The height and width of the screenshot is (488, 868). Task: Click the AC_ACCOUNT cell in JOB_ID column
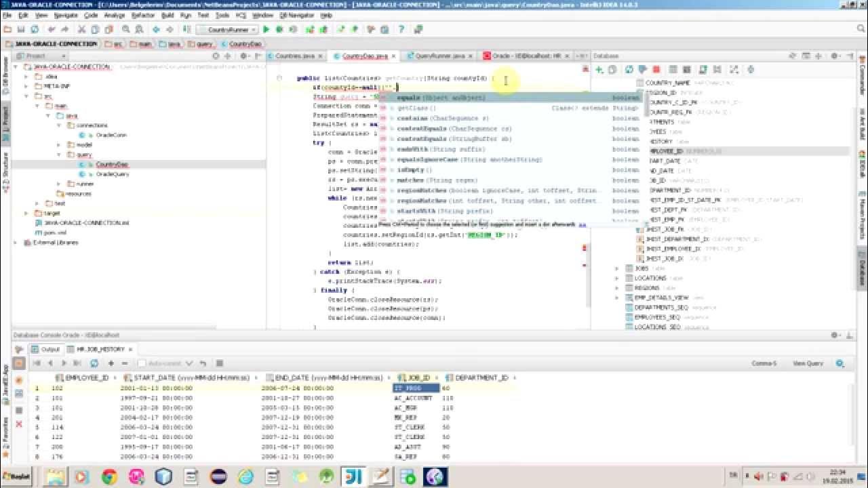coord(413,398)
